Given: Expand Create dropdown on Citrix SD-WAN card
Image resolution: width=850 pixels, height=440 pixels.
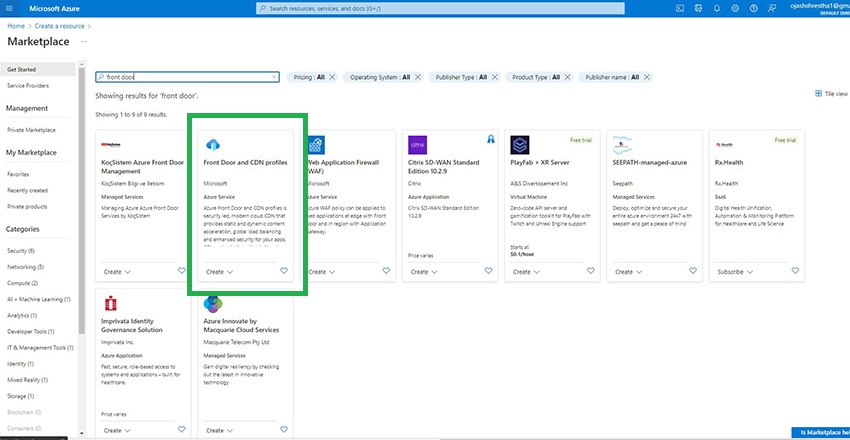Looking at the screenshot, I should (424, 272).
